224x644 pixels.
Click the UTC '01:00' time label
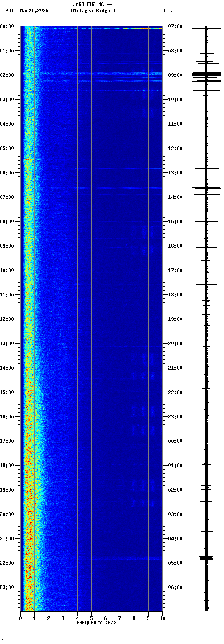(175, 466)
